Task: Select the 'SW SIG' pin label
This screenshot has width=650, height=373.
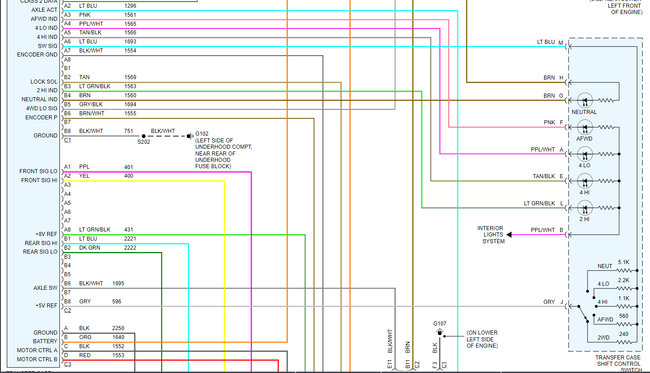Action: [x=48, y=46]
